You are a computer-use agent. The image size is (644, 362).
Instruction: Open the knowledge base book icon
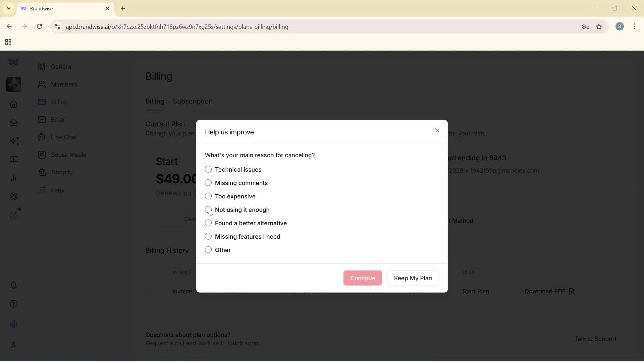(13, 160)
